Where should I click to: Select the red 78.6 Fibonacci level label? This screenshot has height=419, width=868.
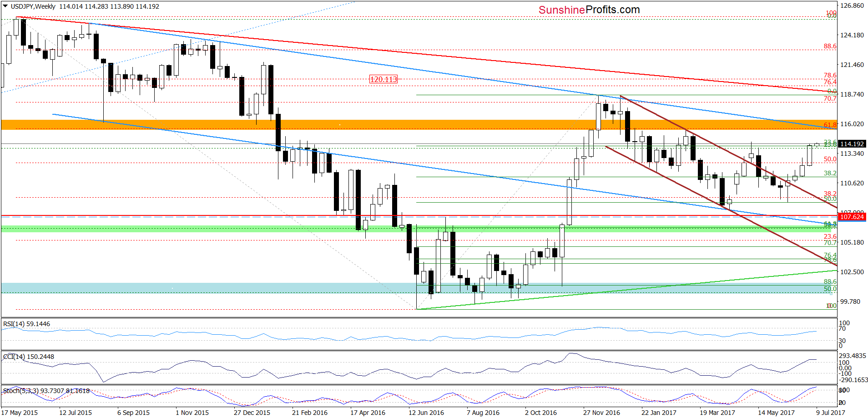[x=830, y=75]
